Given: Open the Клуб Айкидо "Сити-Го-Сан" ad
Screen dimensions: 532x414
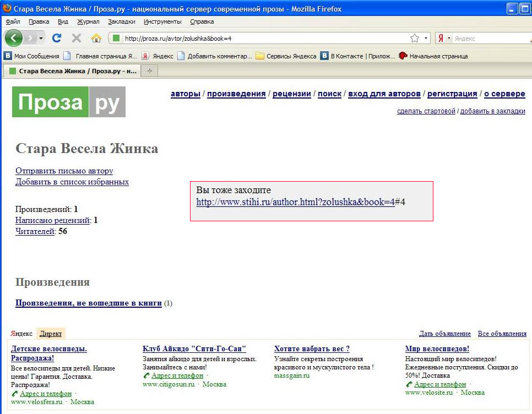Looking at the screenshot, I should (194, 348).
